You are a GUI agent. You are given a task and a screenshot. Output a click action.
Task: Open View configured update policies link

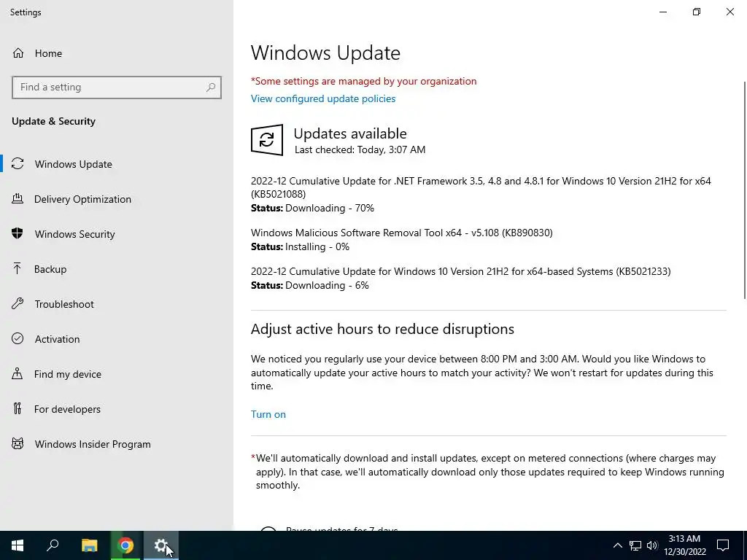(x=323, y=98)
